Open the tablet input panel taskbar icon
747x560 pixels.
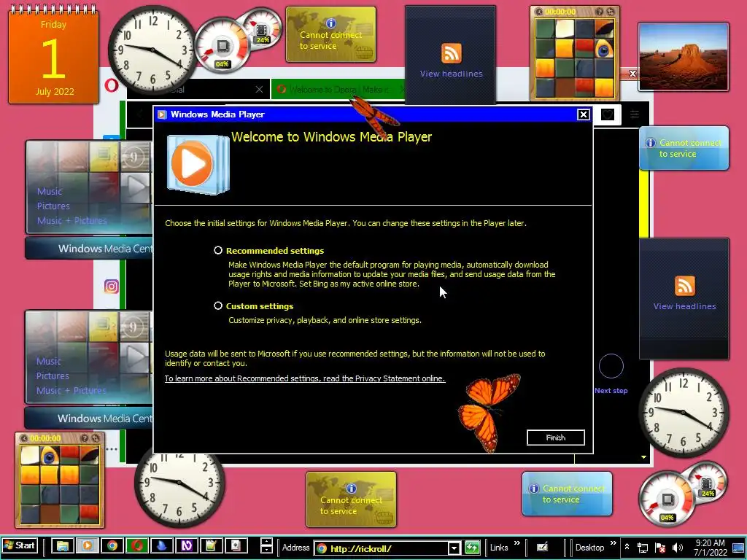pyautogui.click(x=542, y=547)
